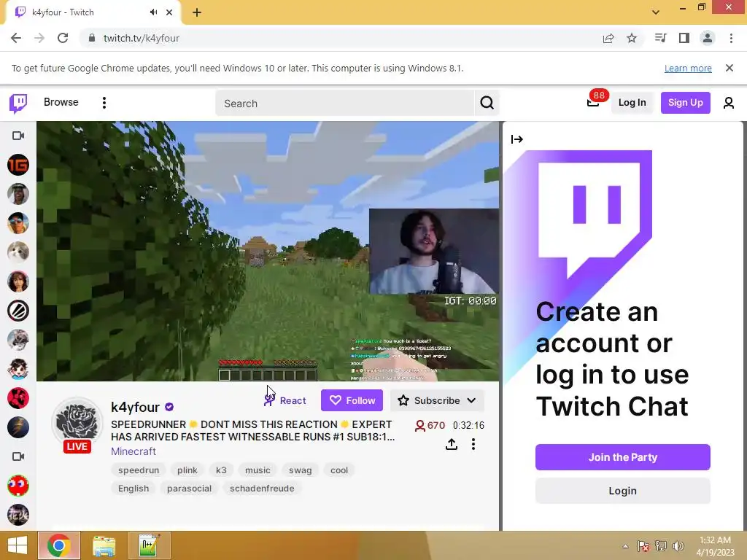This screenshot has height=560, width=747.
Task: Open the orange 1G channel avatar
Action: point(18,165)
